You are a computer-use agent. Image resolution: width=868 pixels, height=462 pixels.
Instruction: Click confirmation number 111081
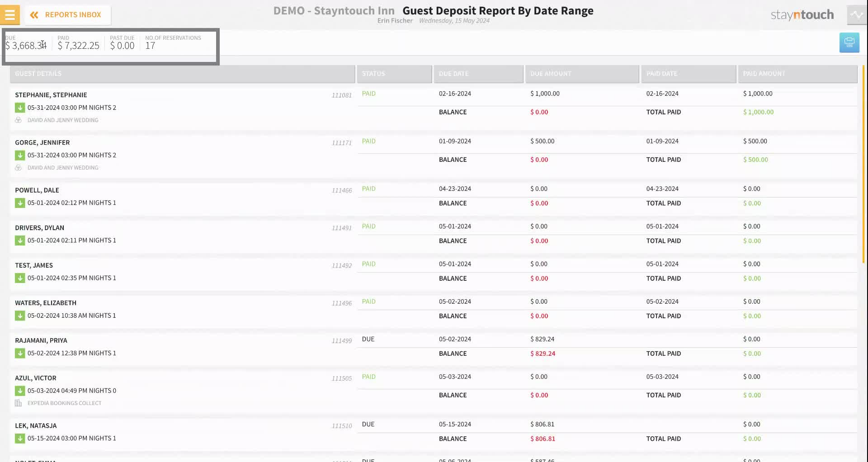(x=342, y=95)
